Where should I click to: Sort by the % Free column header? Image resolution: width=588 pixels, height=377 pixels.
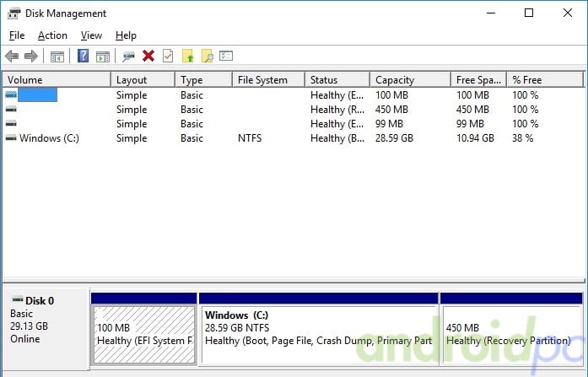click(x=546, y=80)
